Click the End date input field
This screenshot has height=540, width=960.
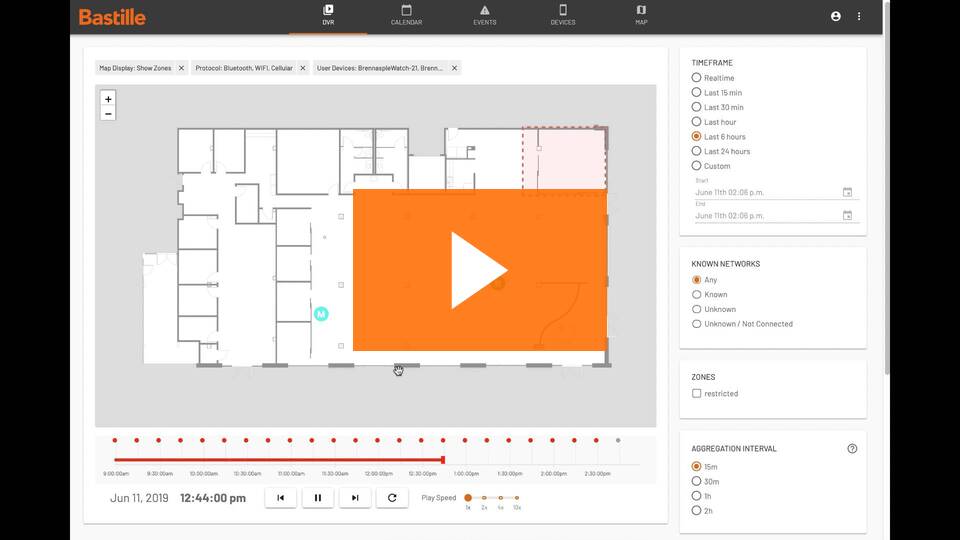click(767, 216)
